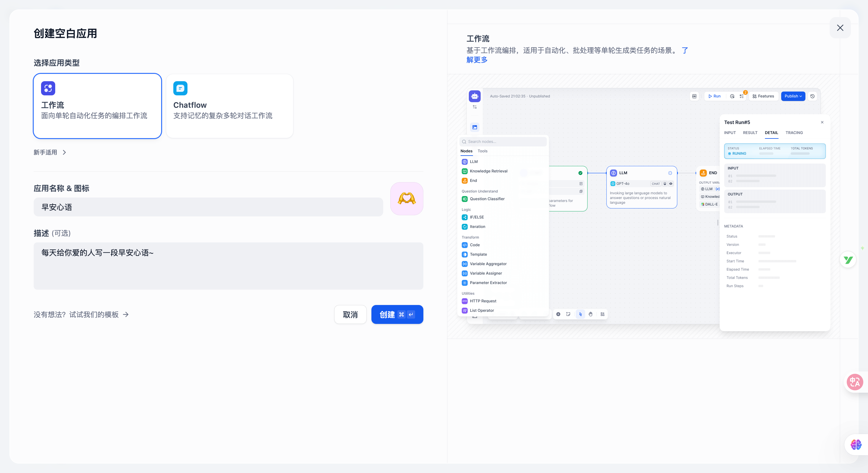Image resolution: width=868 pixels, height=473 pixels.
Task: Expand the 新手适用 section
Action: [45, 152]
